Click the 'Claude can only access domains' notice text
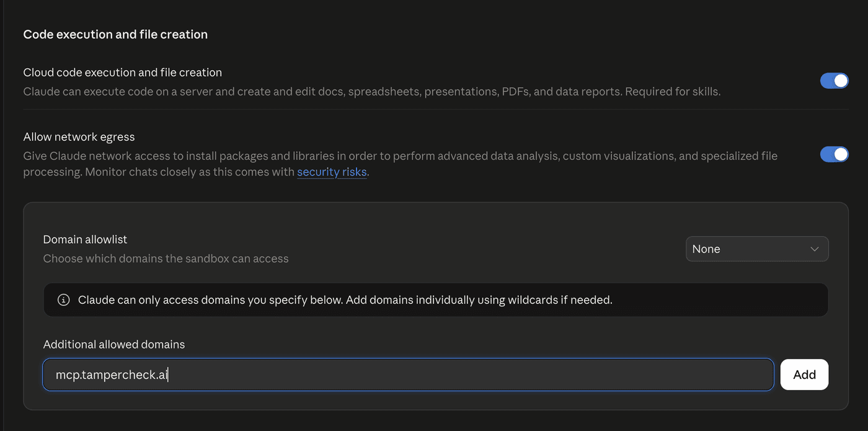Viewport: 868px width, 431px height. tap(345, 300)
